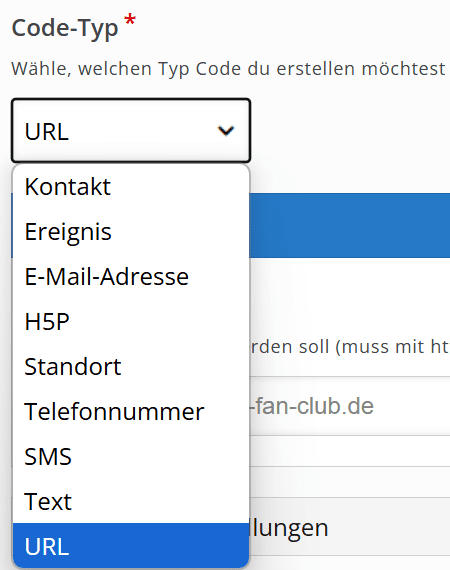The image size is (450, 570).
Task: Click the blank row above the 'llungen' section
Action: 350,482
